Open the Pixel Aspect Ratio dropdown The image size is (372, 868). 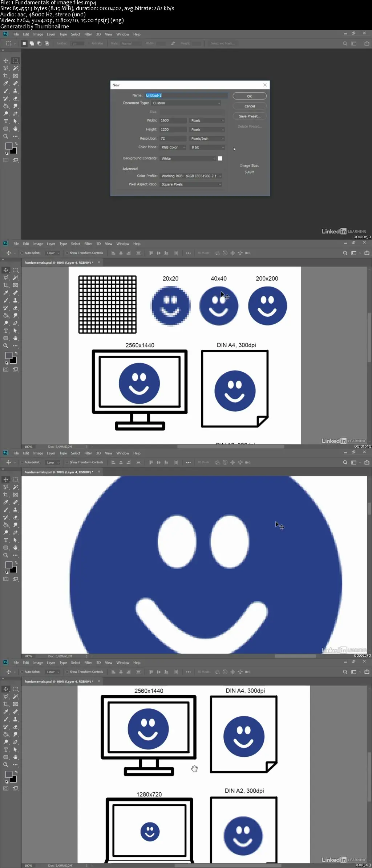pyautogui.click(x=191, y=184)
